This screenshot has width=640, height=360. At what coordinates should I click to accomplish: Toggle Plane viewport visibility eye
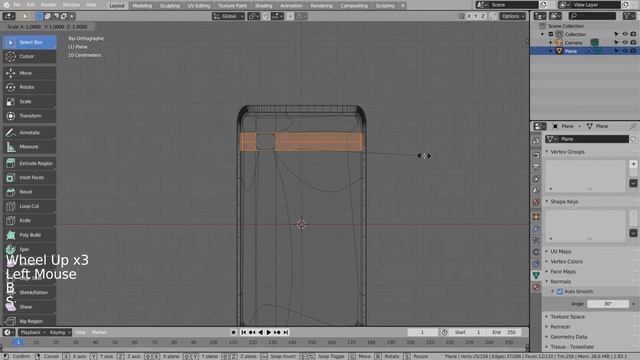[625, 51]
